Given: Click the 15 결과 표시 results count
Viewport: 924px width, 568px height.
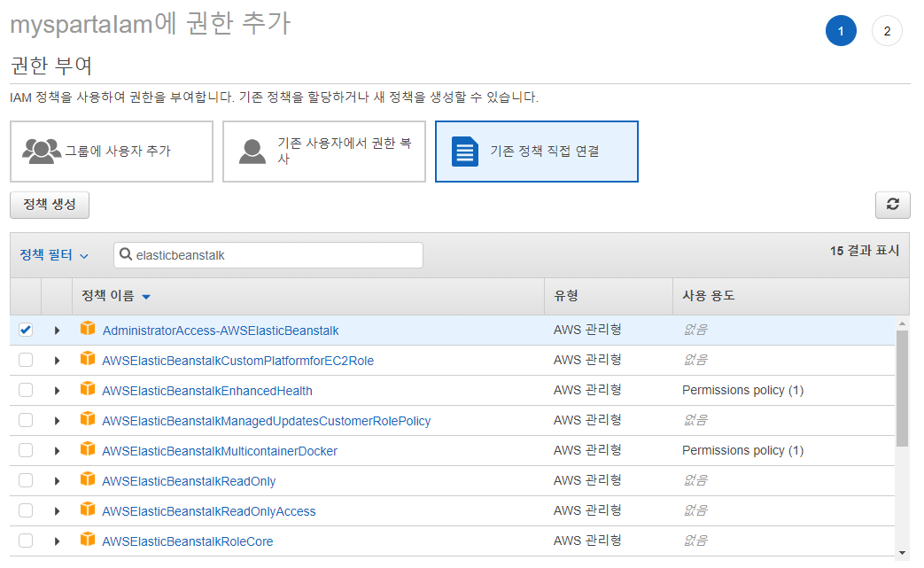Looking at the screenshot, I should click(865, 251).
